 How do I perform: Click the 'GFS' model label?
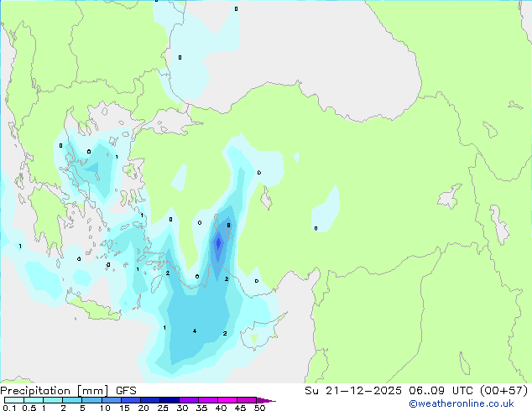(x=126, y=391)
